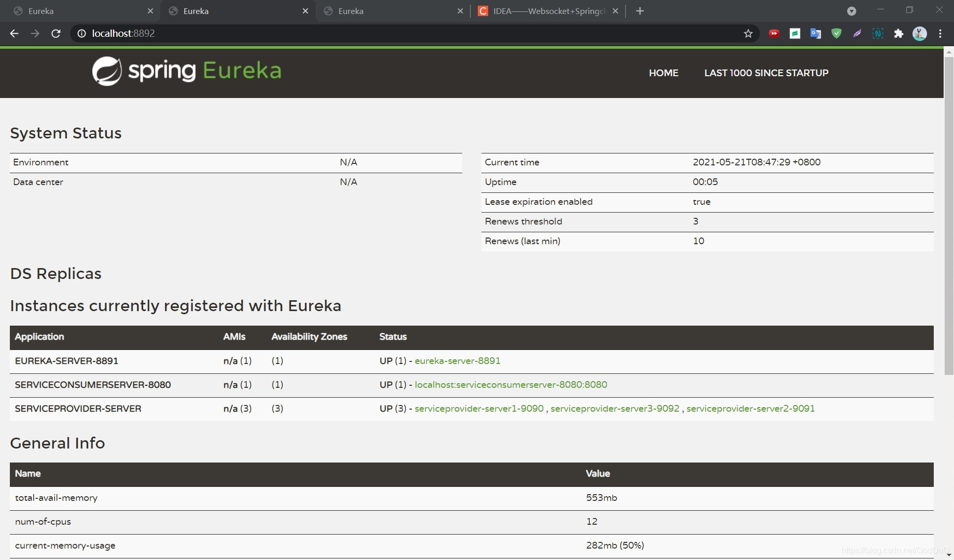
Task: Click the AMIs column header
Action: click(x=234, y=337)
